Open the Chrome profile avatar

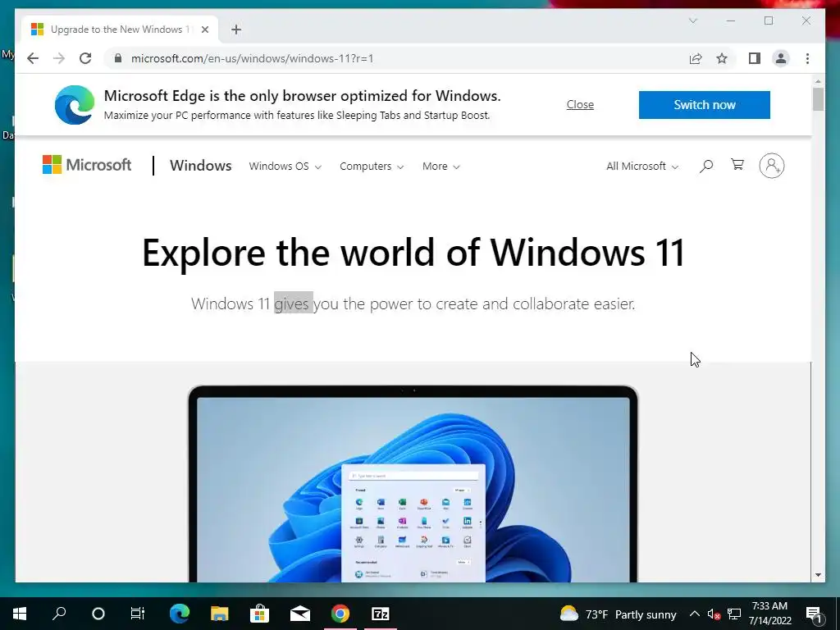781,58
